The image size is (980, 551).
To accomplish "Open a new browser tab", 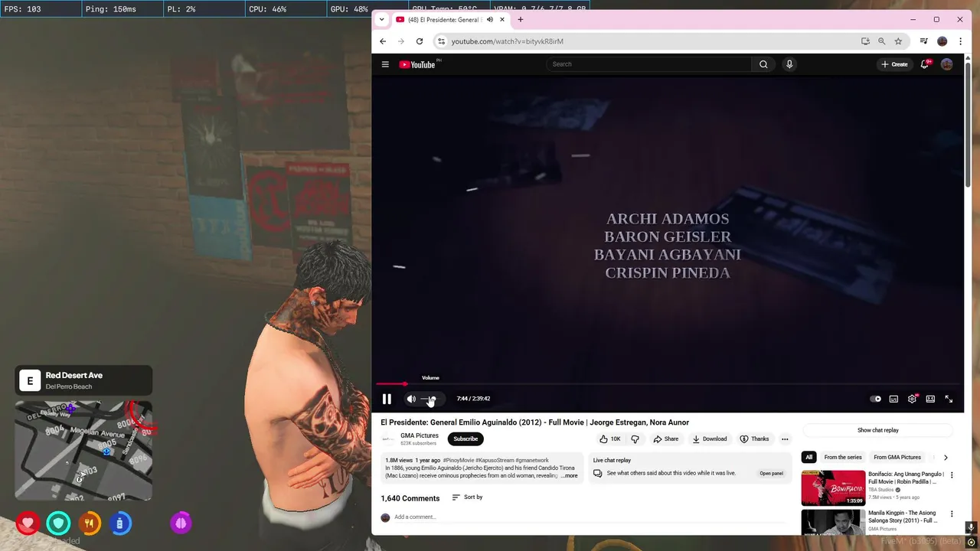I will (521, 19).
